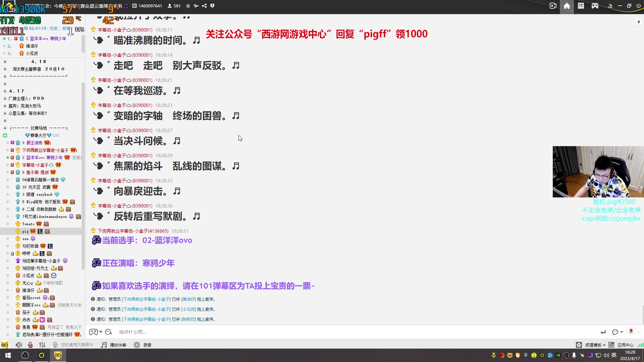The height and width of the screenshot is (362, 644).
Task: Click the chat input field '说点什么吧...'
Action: click(x=356, y=332)
